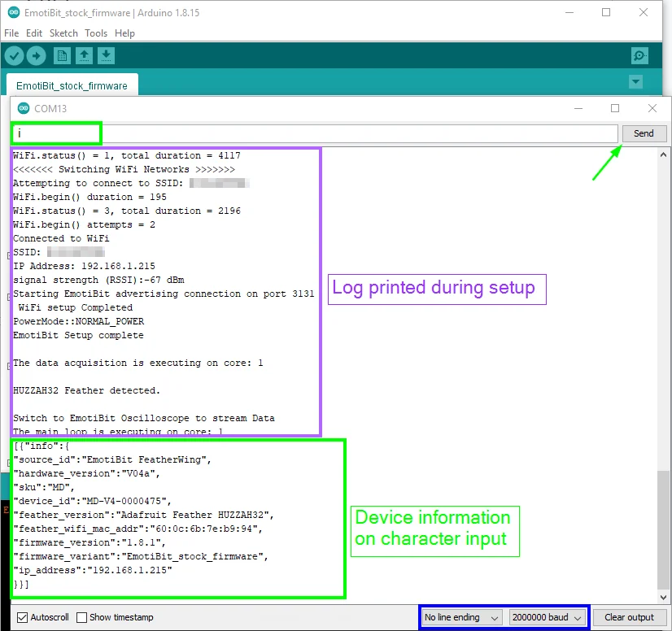This screenshot has height=631, width=672.
Task: Close the Arduino main window
Action: click(644, 12)
